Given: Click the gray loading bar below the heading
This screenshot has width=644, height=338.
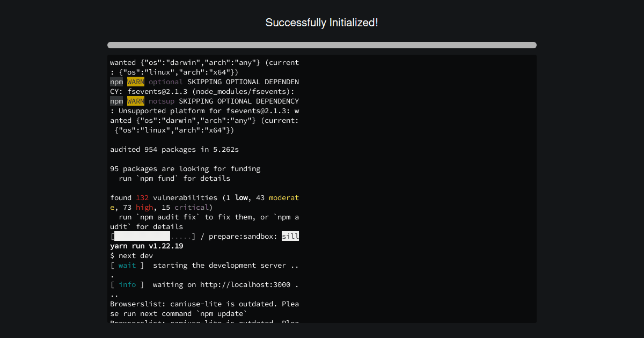Looking at the screenshot, I should coord(321,45).
